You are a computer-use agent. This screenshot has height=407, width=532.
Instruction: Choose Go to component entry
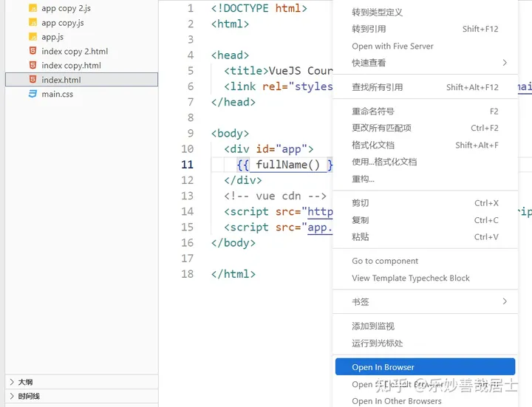coord(385,261)
